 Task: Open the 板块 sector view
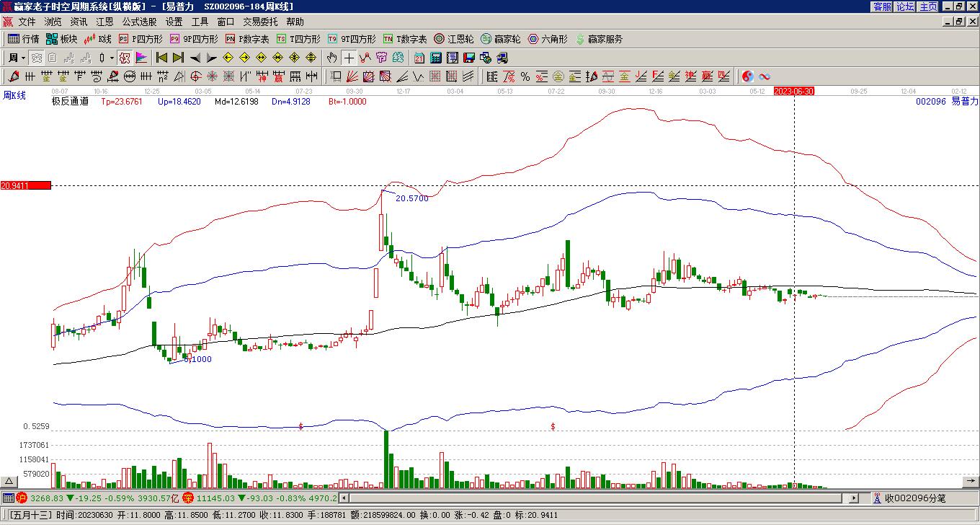tap(61, 39)
